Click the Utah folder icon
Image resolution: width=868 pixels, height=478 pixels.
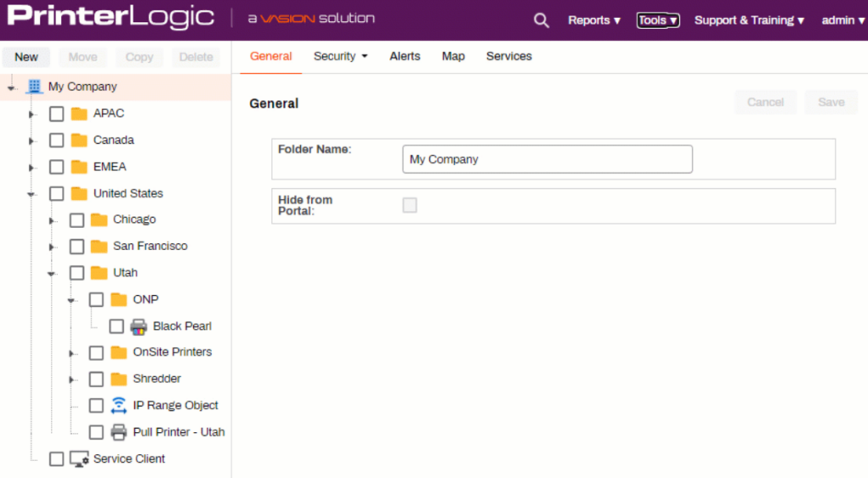pyautogui.click(x=99, y=273)
